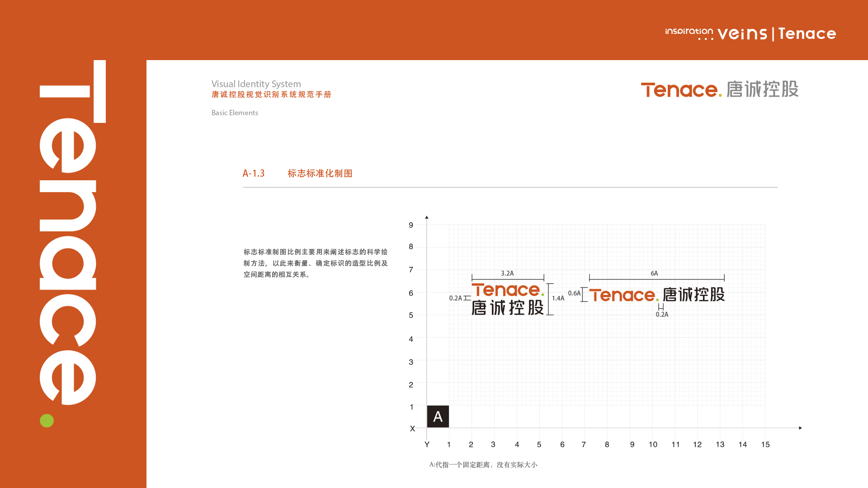Click the A-1.3 section number
This screenshot has height=488, width=868.
(253, 173)
